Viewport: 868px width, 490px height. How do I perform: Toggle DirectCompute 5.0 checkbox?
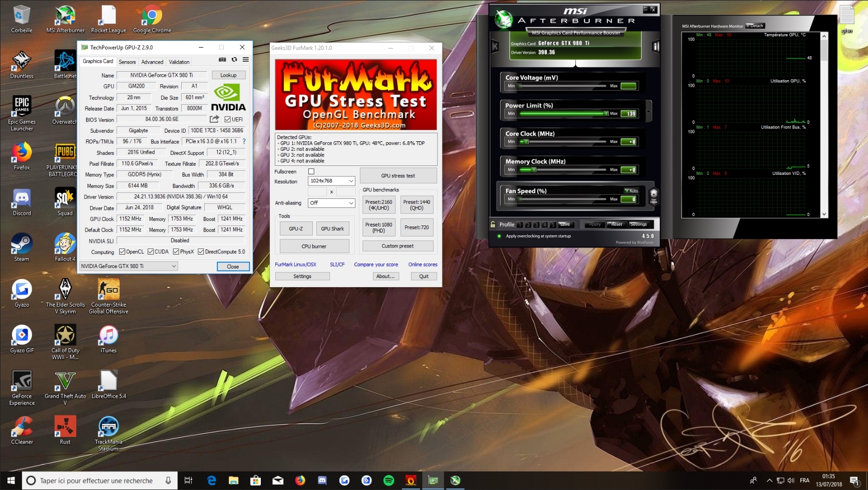click(201, 252)
